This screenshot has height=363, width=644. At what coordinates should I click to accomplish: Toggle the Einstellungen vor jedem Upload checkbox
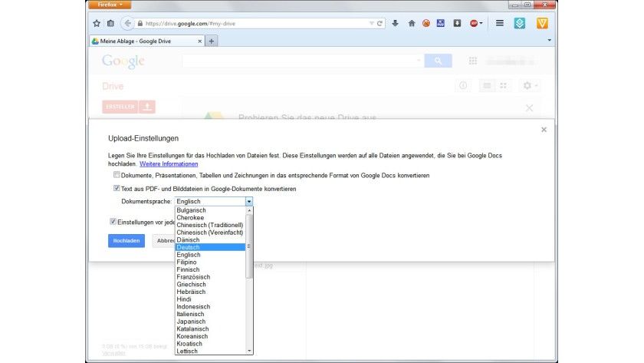113,222
